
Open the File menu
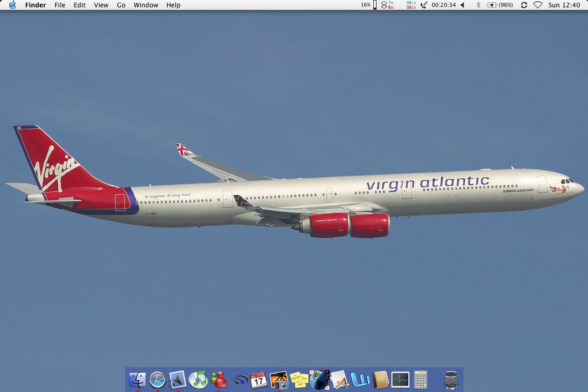[x=60, y=5]
